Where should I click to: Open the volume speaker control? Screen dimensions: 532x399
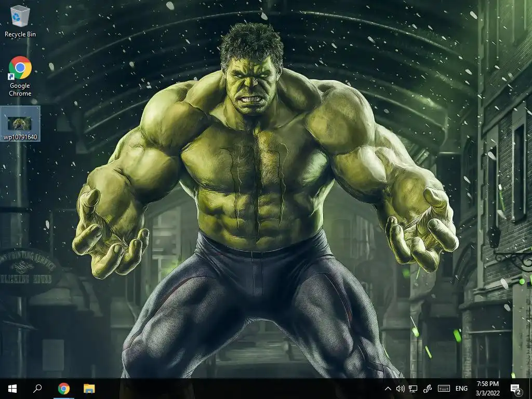(401, 389)
